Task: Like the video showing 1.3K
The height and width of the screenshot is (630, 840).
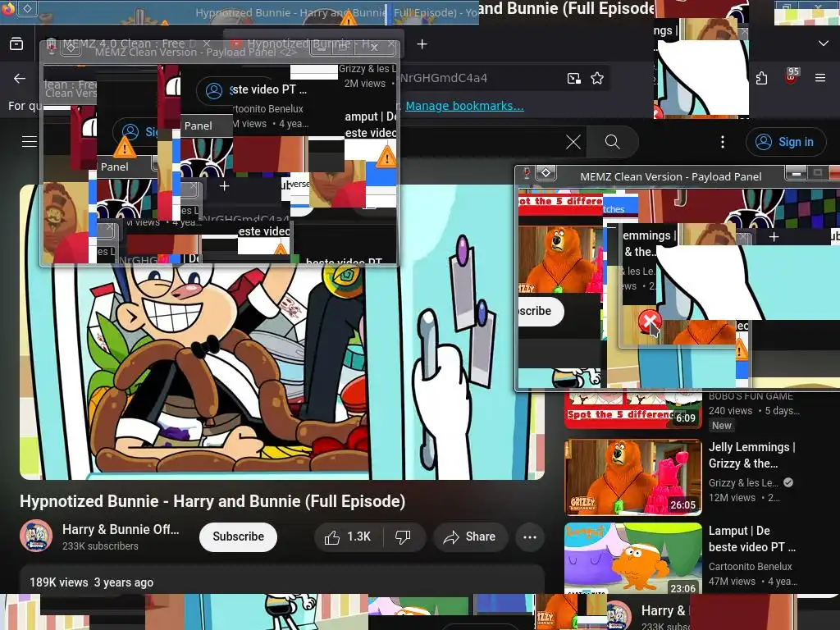Action: click(x=348, y=536)
